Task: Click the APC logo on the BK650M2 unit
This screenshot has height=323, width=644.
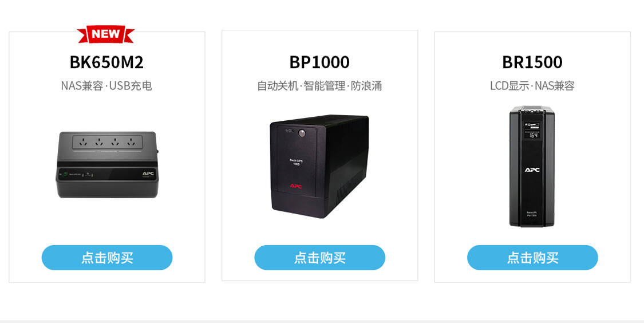Action: click(149, 173)
